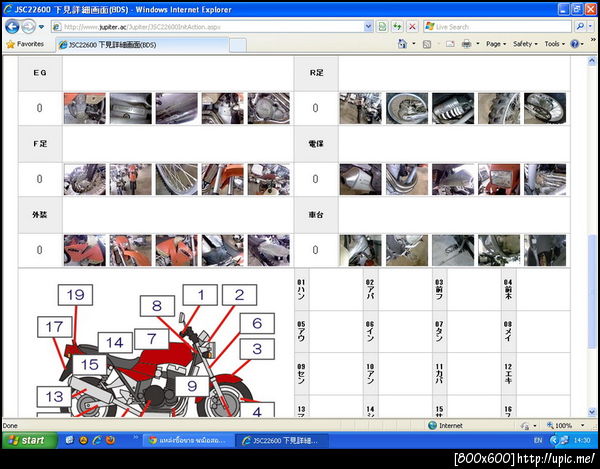Click diagram label number 2
The height and width of the screenshot is (469, 600).
pyautogui.click(x=240, y=295)
